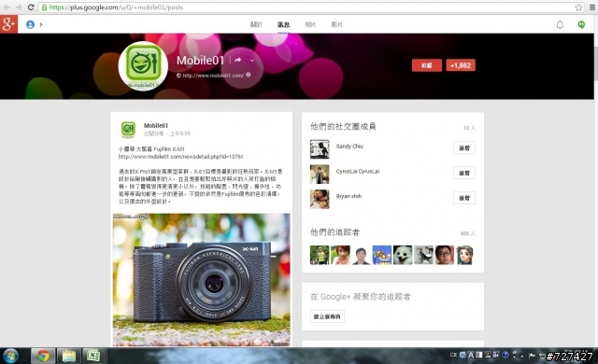This screenshot has height=364, width=598.
Task: Open Excel from the taskbar
Action: click(93, 356)
